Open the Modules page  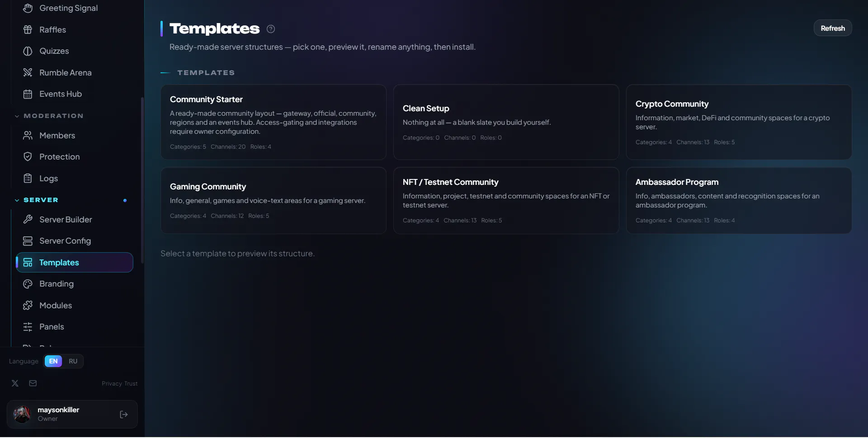tap(75, 306)
